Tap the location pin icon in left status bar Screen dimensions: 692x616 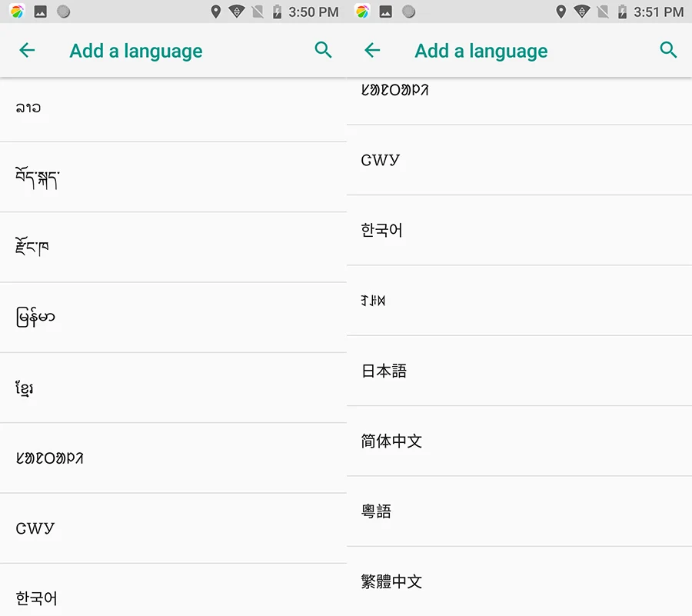click(x=216, y=12)
